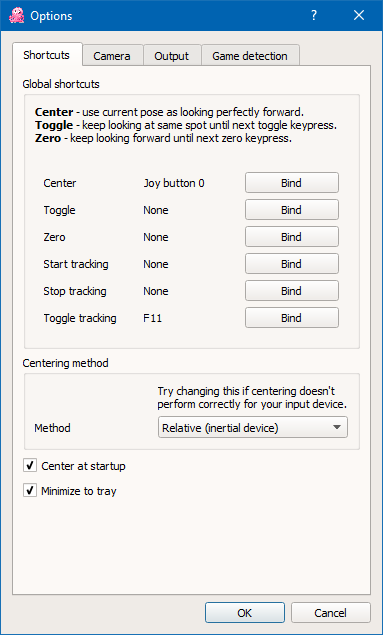Image resolution: width=383 pixels, height=635 pixels.
Task: Click the Joy button 0 binding label
Action: click(174, 183)
